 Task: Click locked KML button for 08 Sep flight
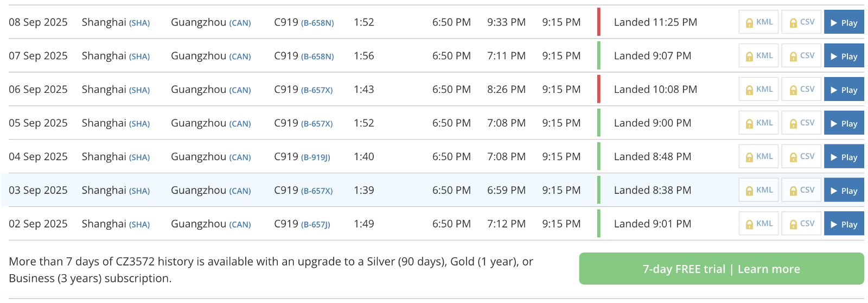[759, 22]
